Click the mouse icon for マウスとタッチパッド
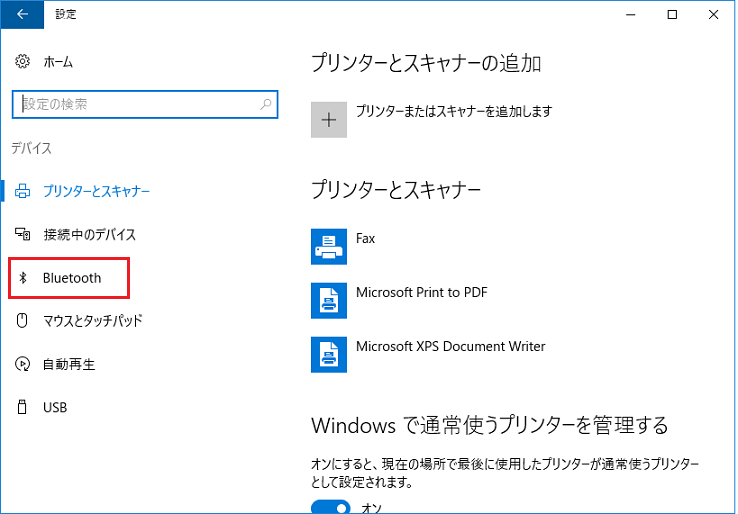 22,321
